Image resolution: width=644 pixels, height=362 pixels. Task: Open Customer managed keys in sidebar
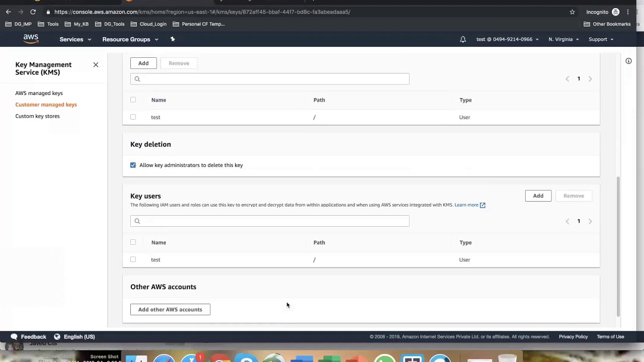pos(46,105)
